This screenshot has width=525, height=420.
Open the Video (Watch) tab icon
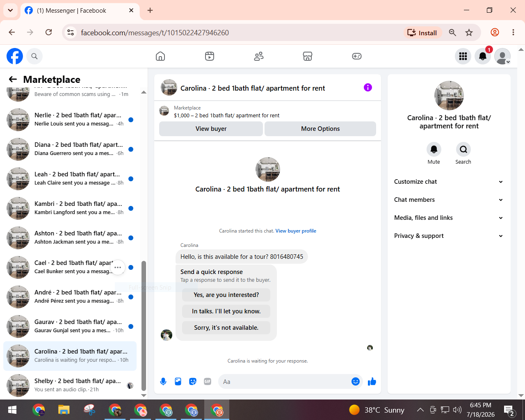210,56
